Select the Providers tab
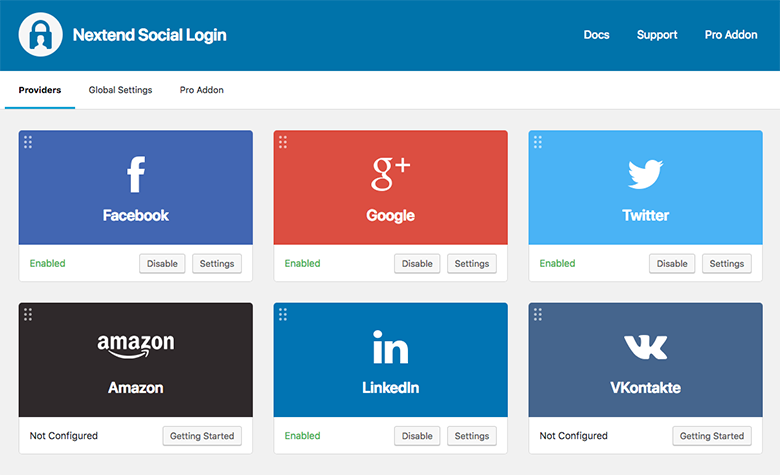Viewport: 780px width, 475px height. [x=40, y=90]
